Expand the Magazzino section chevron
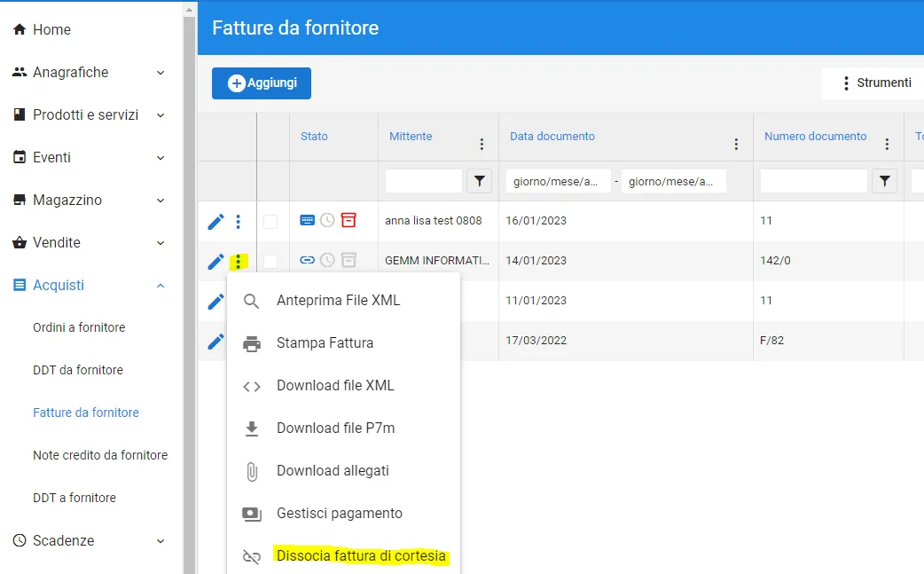 pos(161,201)
